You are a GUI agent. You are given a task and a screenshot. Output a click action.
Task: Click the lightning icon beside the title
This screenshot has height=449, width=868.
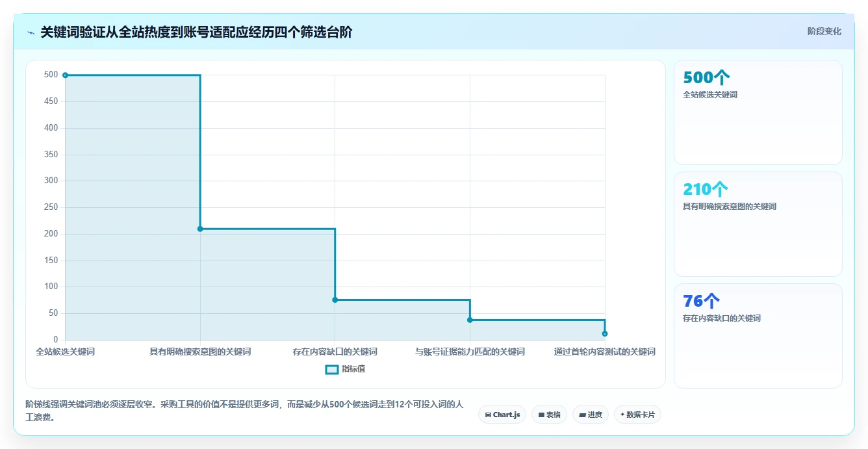click(31, 32)
